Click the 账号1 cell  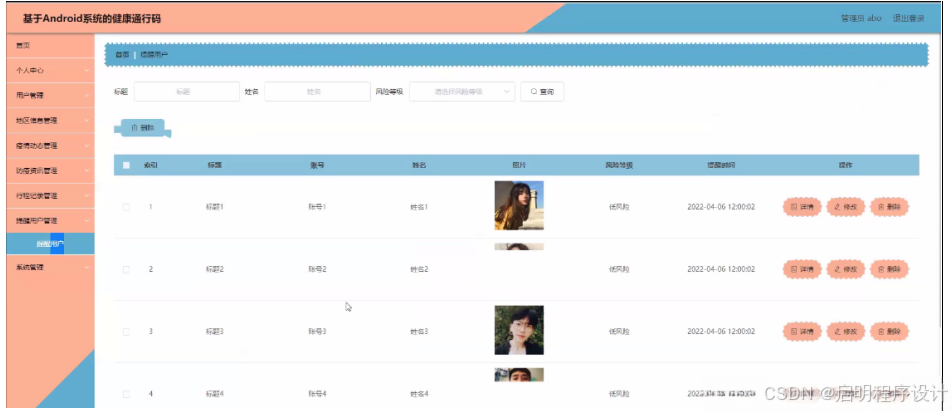coord(318,207)
